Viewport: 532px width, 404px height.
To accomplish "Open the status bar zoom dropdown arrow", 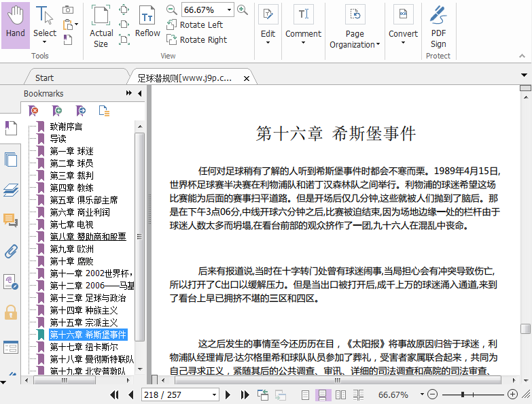I will pyautogui.click(x=422, y=394).
